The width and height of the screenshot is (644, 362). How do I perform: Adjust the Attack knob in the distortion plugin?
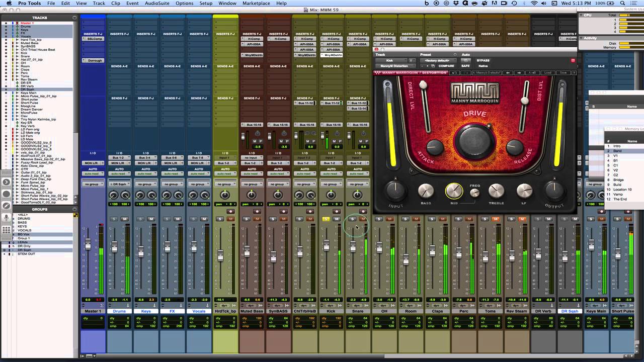[x=435, y=148]
